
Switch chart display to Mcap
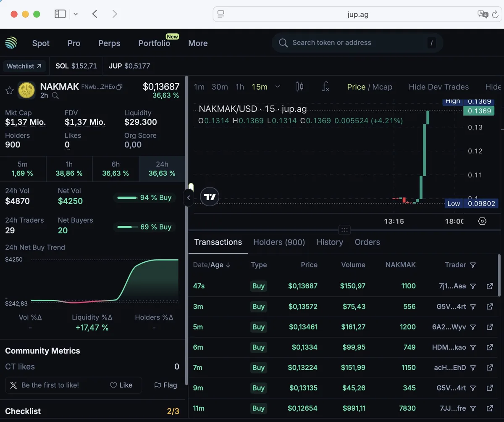point(382,87)
